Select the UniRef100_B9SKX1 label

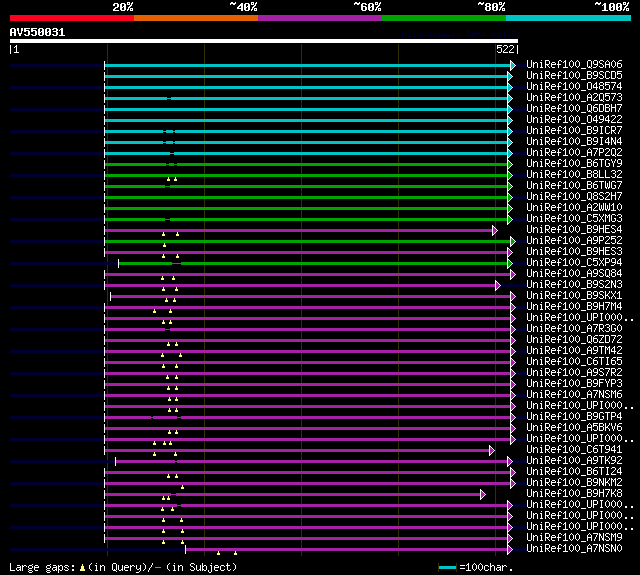[x=574, y=296]
